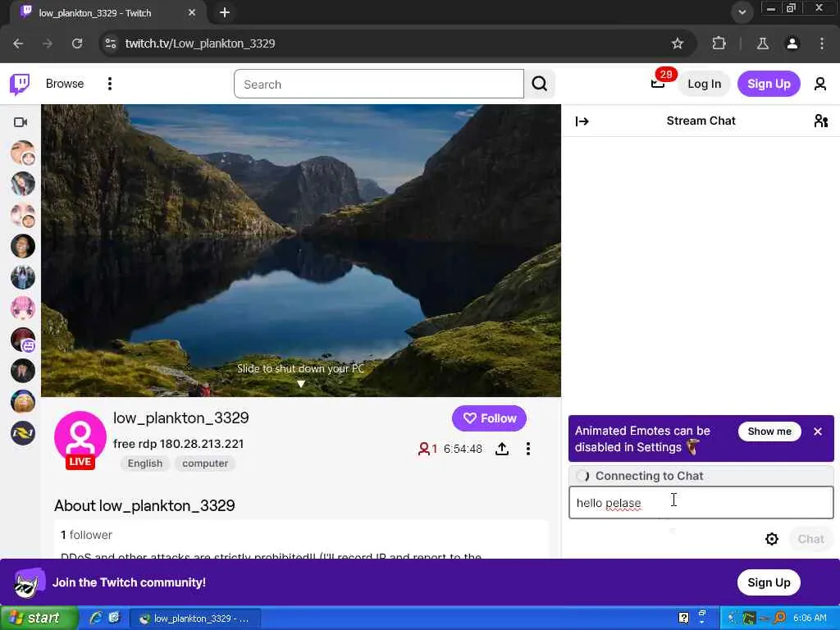Open Chrome Labs flask icon
Image resolution: width=840 pixels, height=630 pixels.
click(763, 43)
